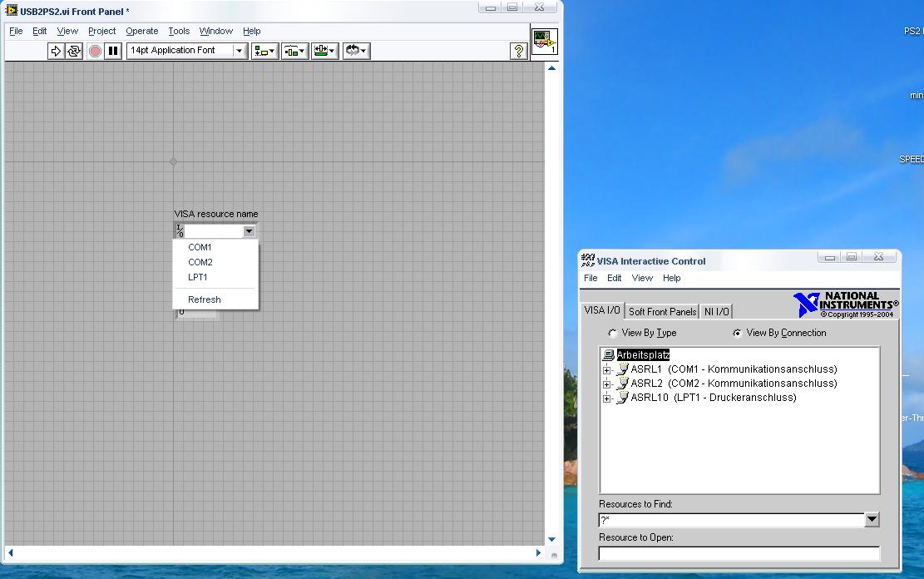Open the Operate menu
Image resolution: width=924 pixels, height=579 pixels.
click(142, 32)
